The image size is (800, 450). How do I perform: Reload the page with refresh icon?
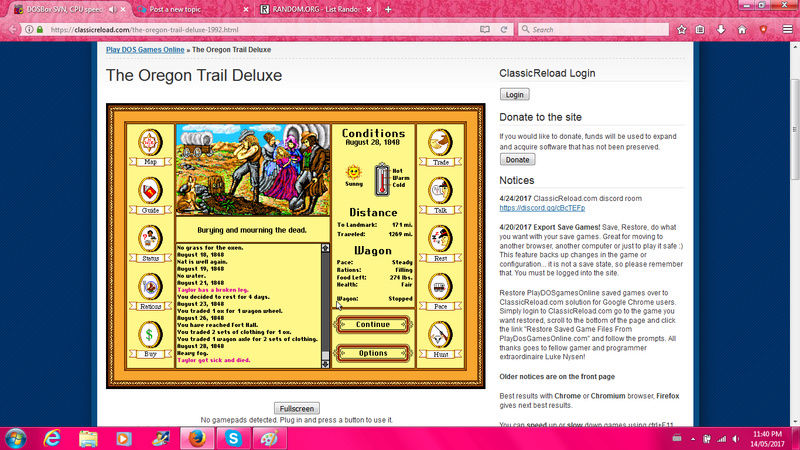tap(504, 30)
